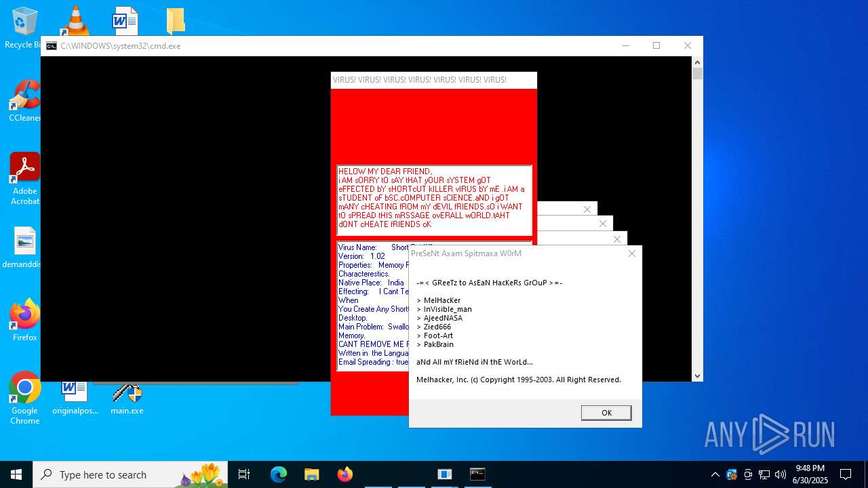Click the '> AjeedNASA' entry
The height and width of the screenshot is (488, 868).
pyautogui.click(x=439, y=318)
